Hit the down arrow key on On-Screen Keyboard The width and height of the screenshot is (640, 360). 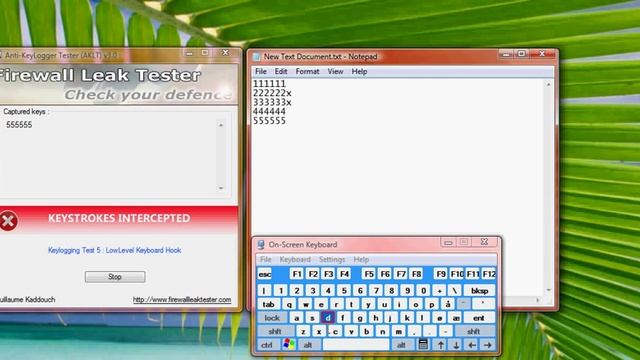tap(456, 345)
